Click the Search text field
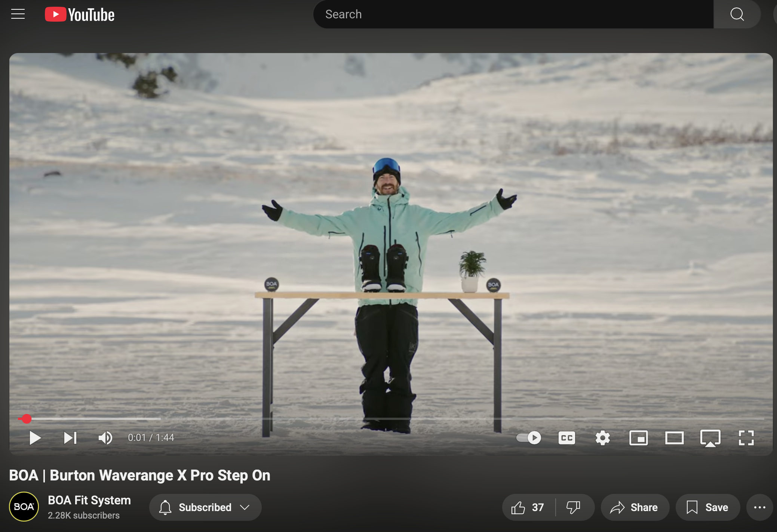The height and width of the screenshot is (532, 777). pos(513,14)
